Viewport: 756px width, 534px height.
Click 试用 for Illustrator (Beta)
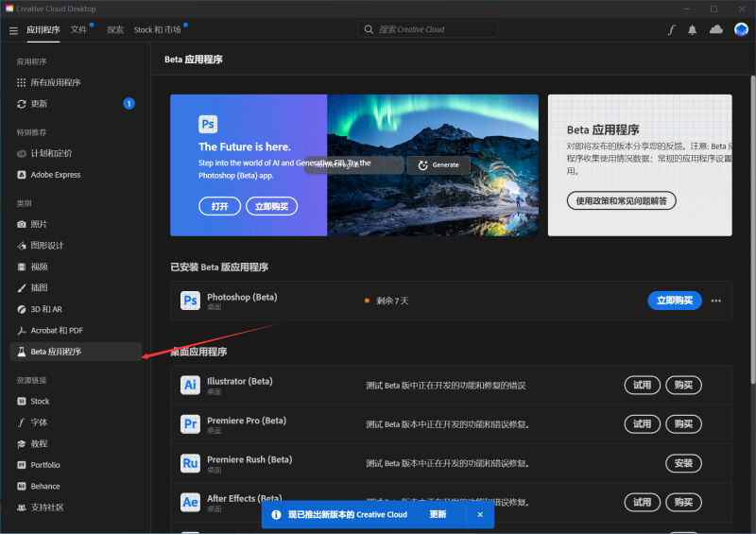click(642, 385)
